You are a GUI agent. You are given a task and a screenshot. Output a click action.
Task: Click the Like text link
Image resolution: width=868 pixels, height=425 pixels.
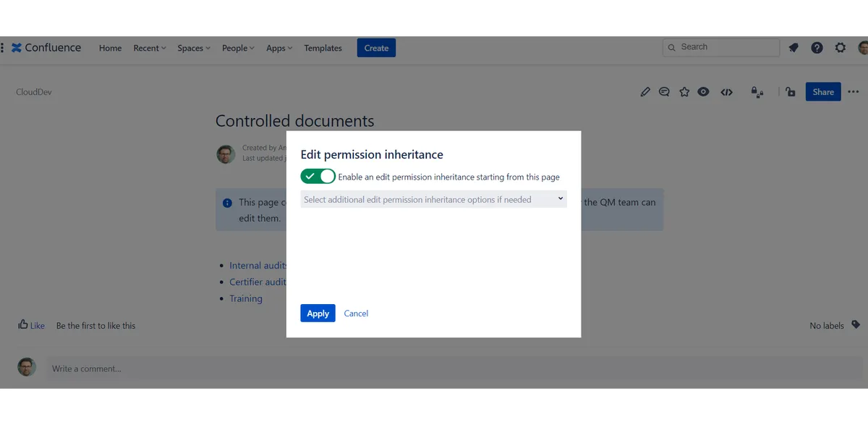coord(38,326)
